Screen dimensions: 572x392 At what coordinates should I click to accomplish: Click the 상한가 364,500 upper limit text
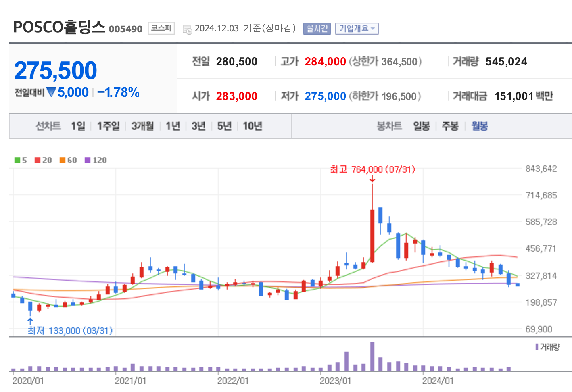pos(385,62)
